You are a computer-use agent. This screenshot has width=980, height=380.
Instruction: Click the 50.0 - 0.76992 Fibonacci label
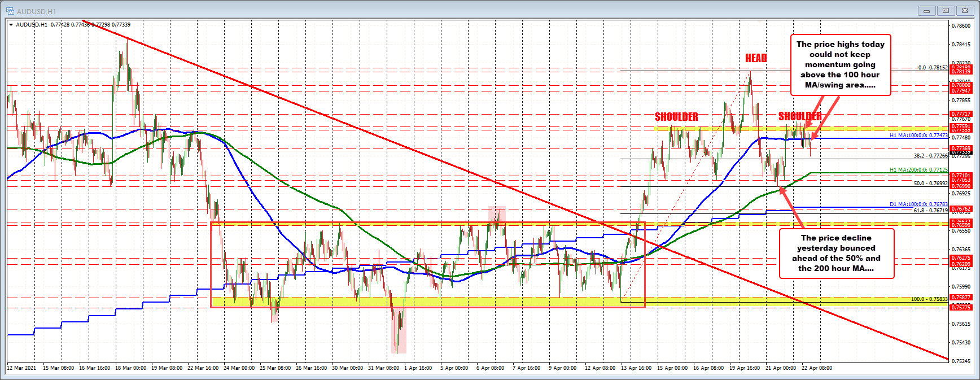pyautogui.click(x=931, y=184)
